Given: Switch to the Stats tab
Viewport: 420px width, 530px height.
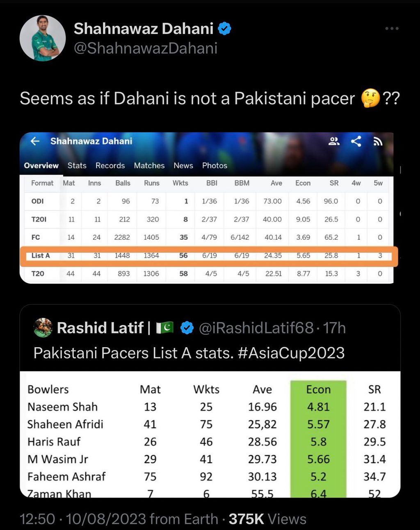Looking at the screenshot, I should point(77,166).
